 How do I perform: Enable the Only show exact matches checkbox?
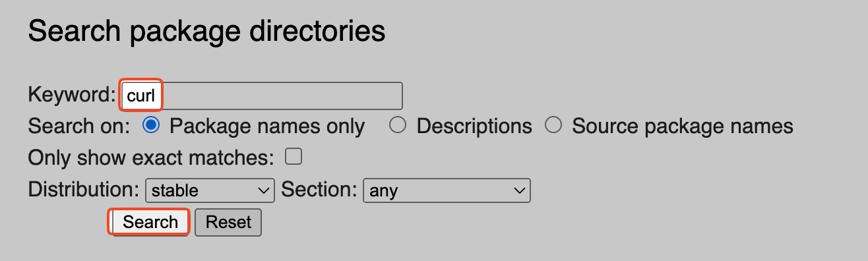tap(293, 157)
